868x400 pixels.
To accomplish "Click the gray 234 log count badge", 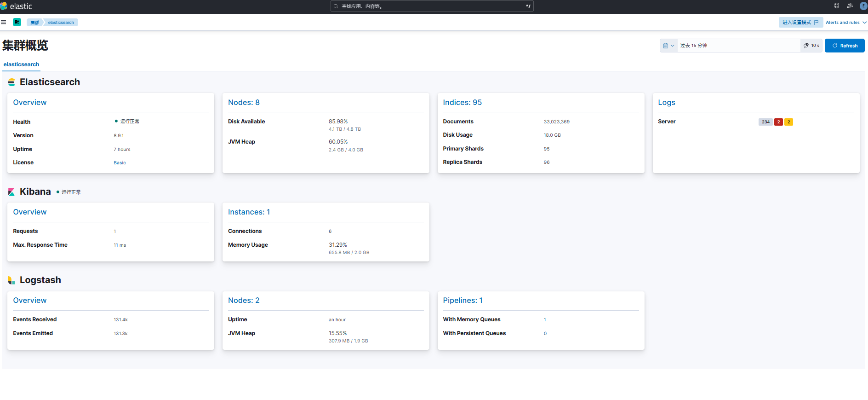I will click(x=765, y=122).
